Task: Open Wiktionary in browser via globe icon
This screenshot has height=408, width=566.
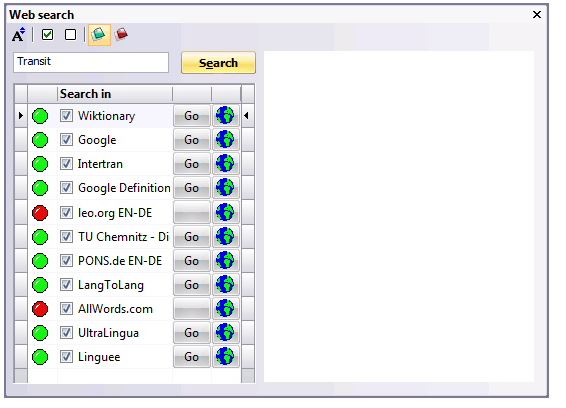Action: [x=225, y=116]
